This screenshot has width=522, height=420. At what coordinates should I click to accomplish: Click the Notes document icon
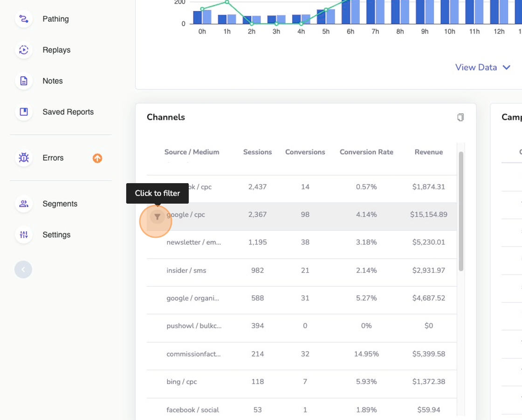click(x=24, y=81)
